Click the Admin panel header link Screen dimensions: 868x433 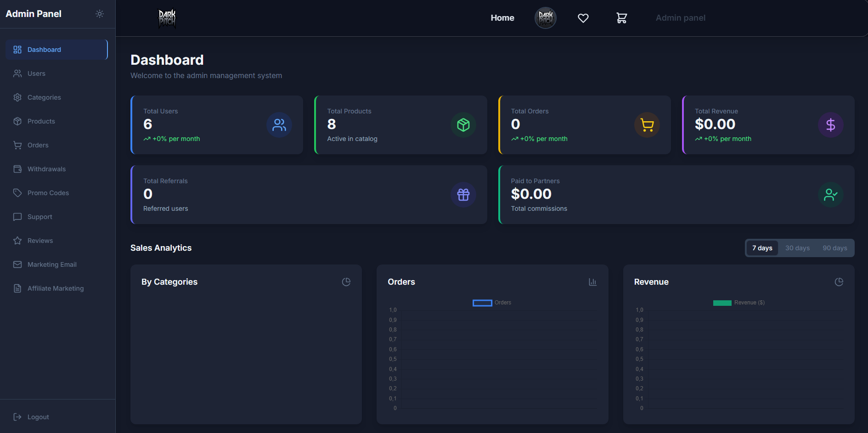pyautogui.click(x=681, y=18)
